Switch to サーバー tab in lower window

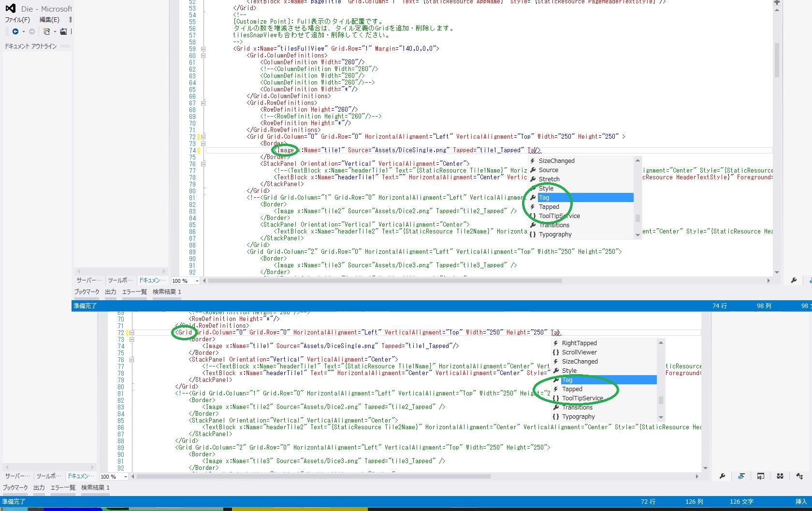point(17,476)
